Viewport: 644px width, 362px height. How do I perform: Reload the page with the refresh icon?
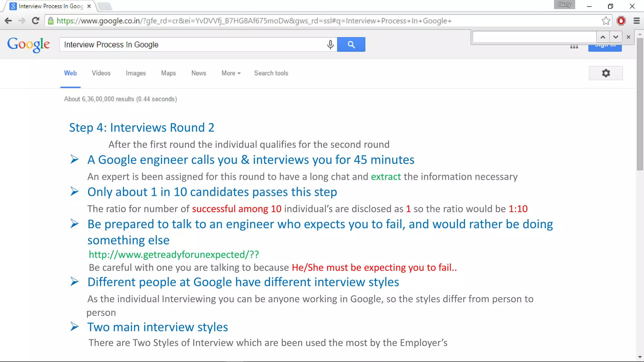click(36, 21)
